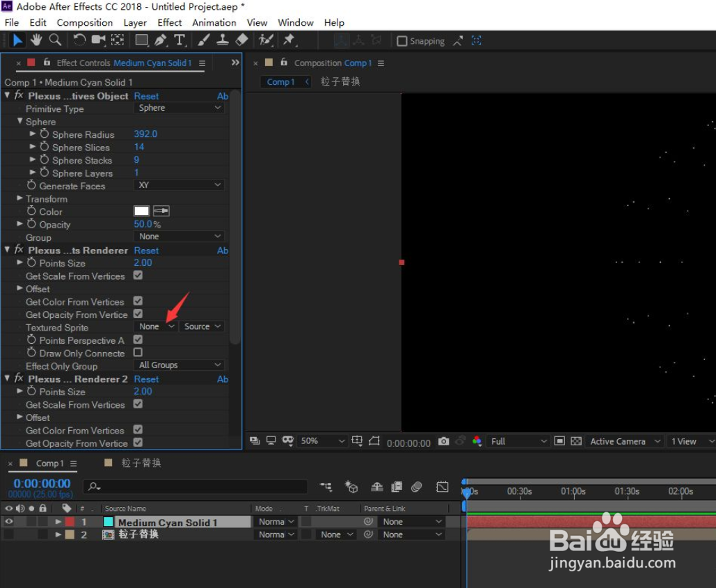Screen dimensions: 716x588
Task: Toggle Renderer 2 Get Color From Vertices
Action: pyautogui.click(x=138, y=429)
